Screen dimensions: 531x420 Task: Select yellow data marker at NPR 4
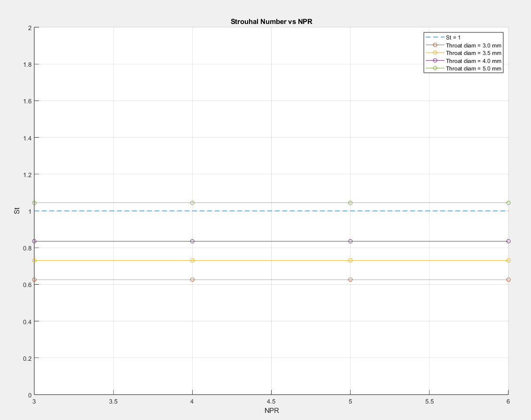192,261
